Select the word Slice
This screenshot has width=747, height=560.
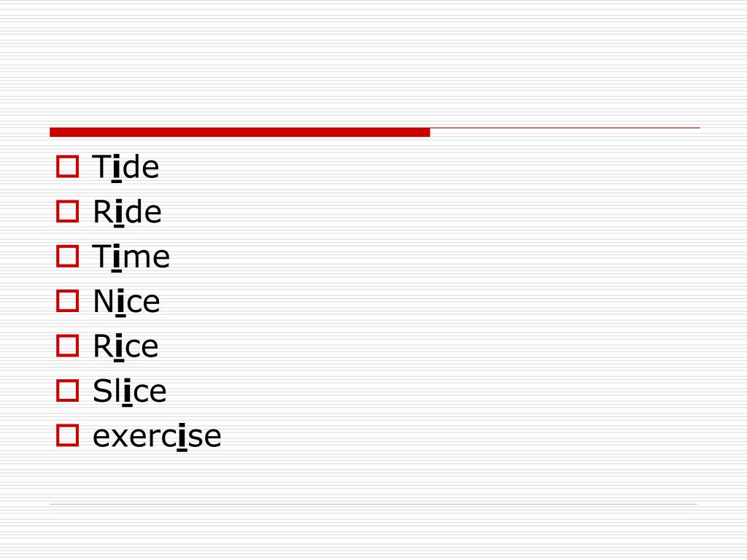130,392
